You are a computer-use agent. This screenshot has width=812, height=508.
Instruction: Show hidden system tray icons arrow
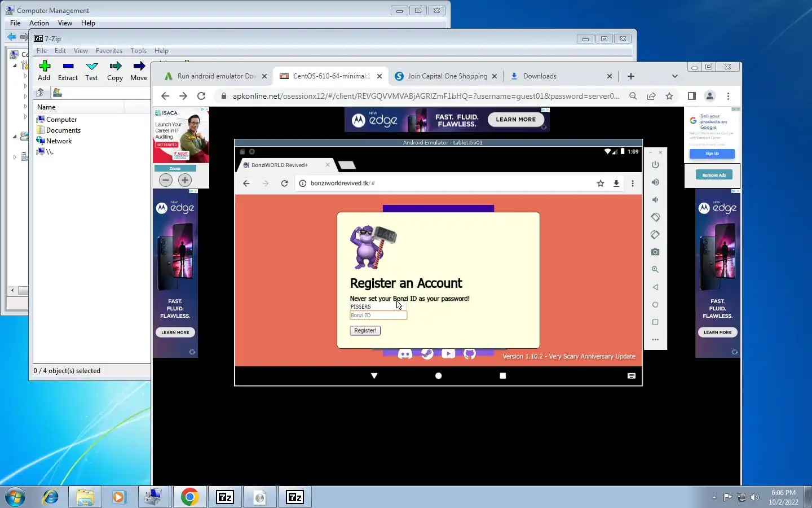click(714, 497)
